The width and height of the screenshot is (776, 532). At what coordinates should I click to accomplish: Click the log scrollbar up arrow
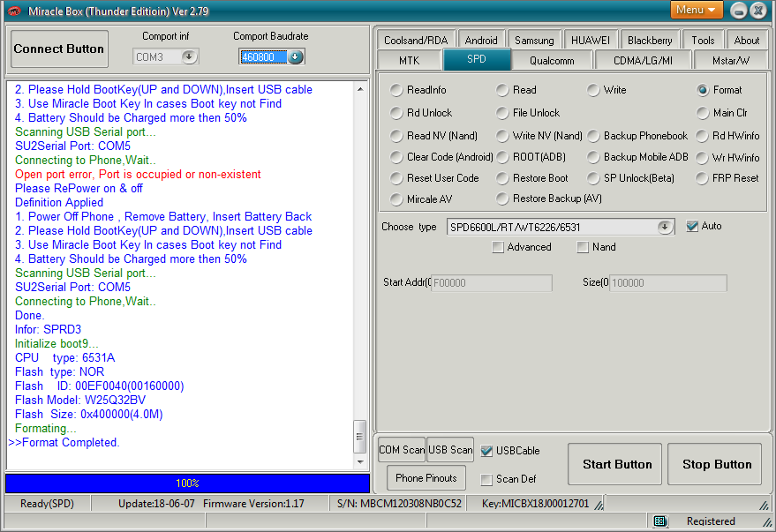(x=360, y=89)
